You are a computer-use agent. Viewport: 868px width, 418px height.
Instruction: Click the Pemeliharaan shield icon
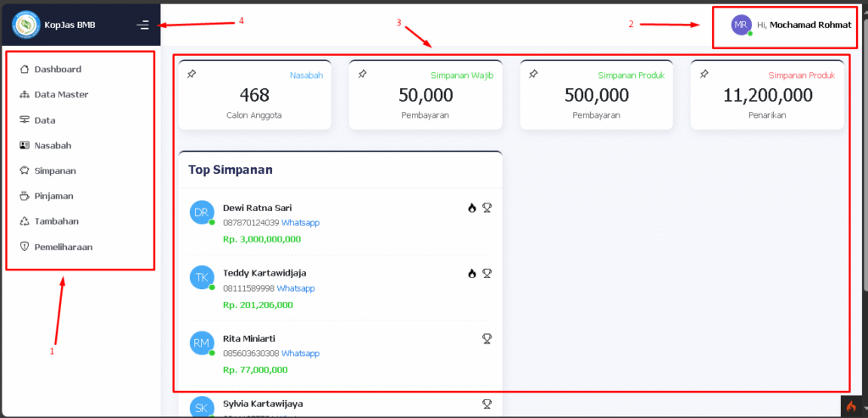click(x=24, y=247)
